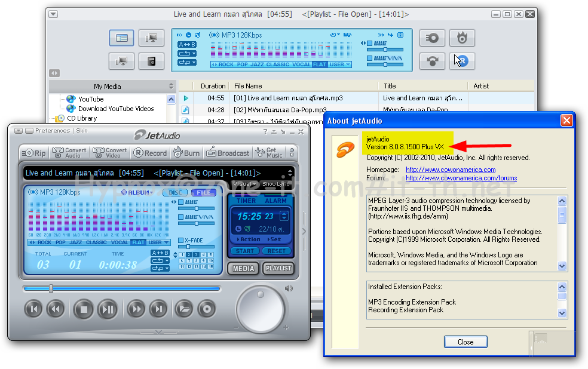Click RESET in the timer panel
The height and width of the screenshot is (369, 588).
click(277, 251)
